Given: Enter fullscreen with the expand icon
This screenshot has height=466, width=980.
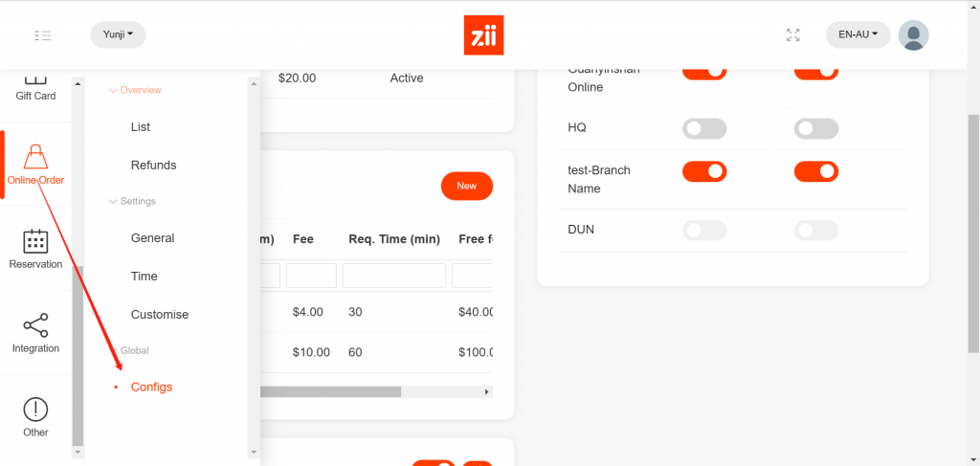Looking at the screenshot, I should pos(793,35).
